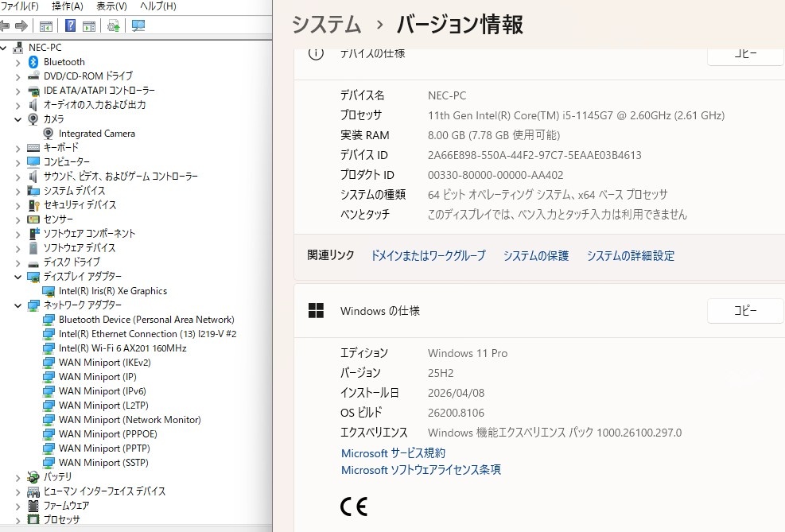Click the Update driver toolbar icon

point(113,25)
